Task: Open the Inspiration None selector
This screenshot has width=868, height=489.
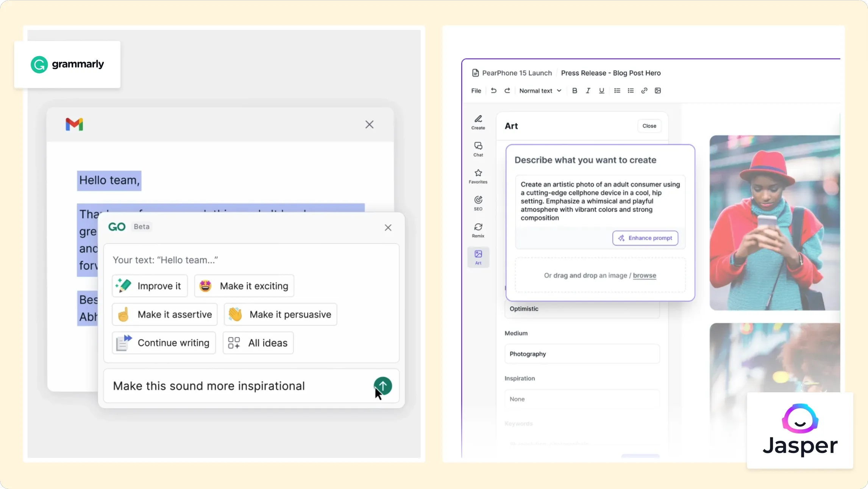Action: pos(582,399)
